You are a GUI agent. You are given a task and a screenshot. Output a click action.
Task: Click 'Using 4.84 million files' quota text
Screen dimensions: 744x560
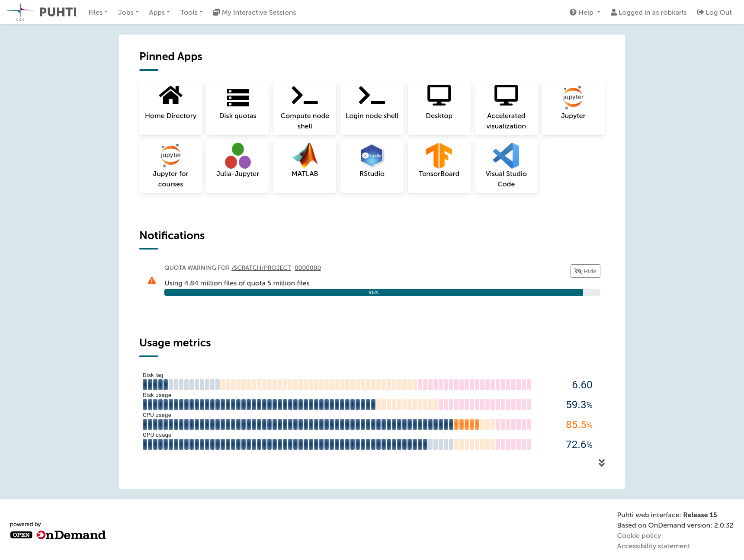(237, 283)
